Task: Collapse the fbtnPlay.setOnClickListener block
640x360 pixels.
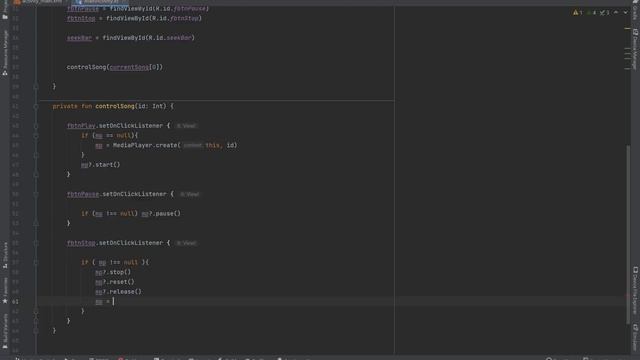Action: tap(36, 126)
